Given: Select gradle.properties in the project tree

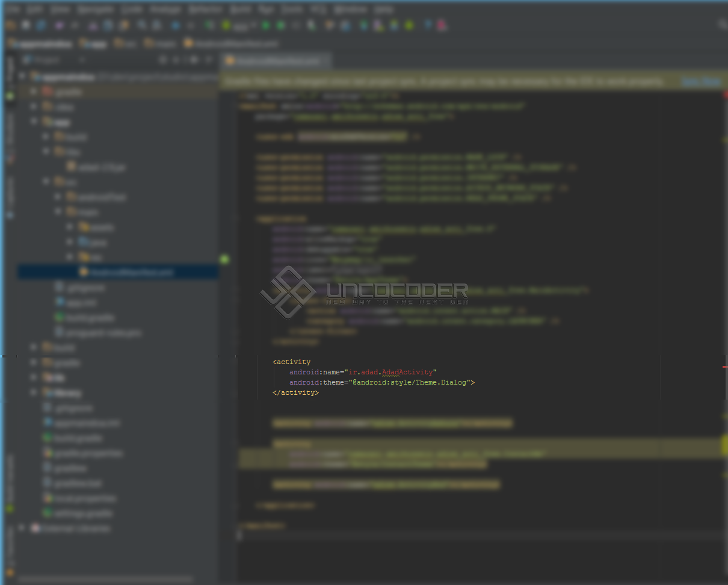Looking at the screenshot, I should click(83, 453).
